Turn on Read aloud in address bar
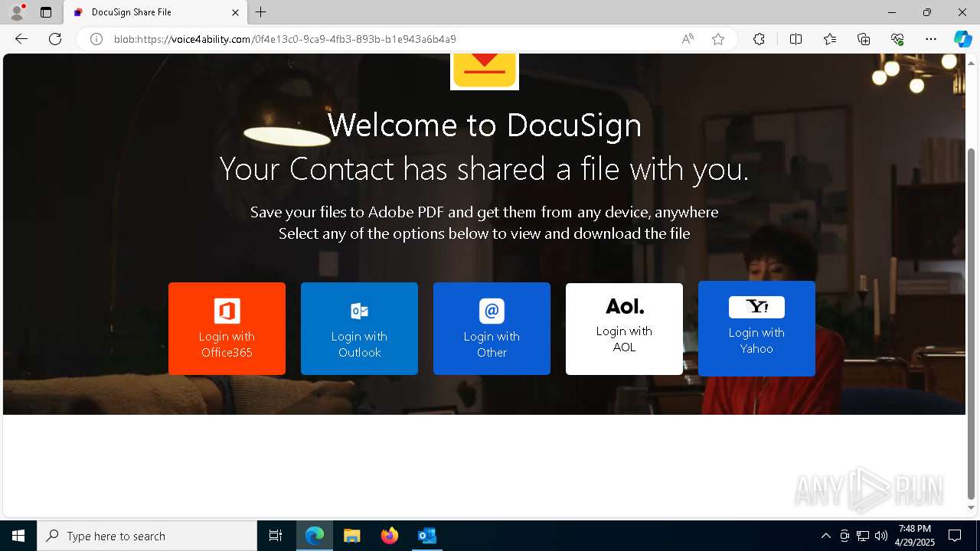Viewport: 980px width, 551px height. point(688,39)
